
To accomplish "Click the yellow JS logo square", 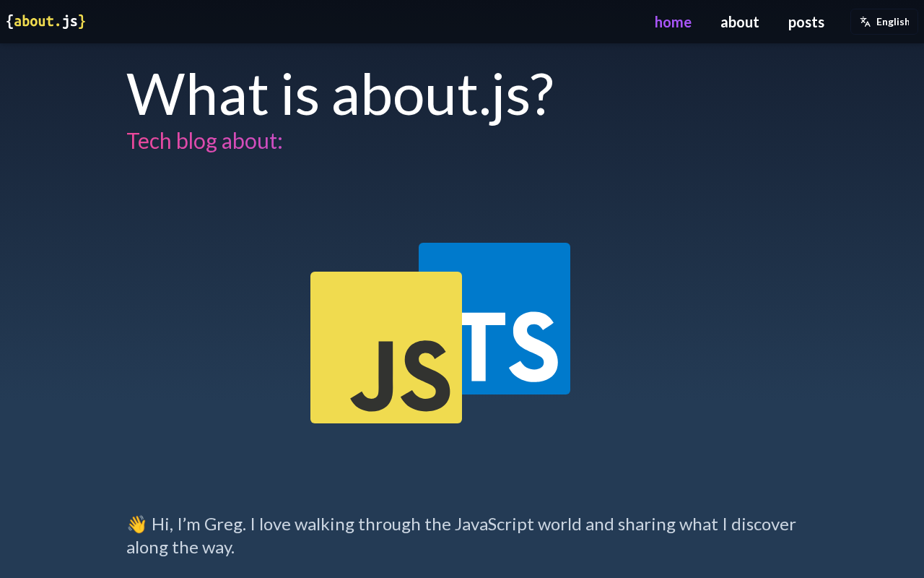I will coord(386,348).
